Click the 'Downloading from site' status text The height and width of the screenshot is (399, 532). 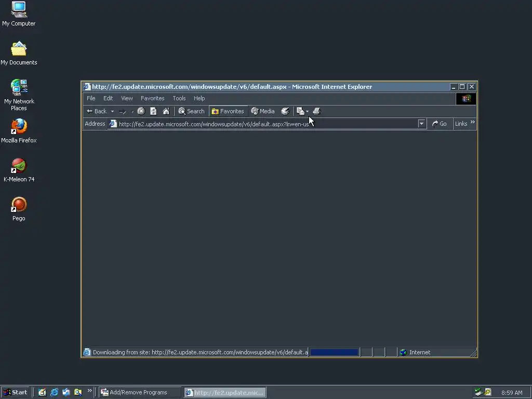click(200, 352)
